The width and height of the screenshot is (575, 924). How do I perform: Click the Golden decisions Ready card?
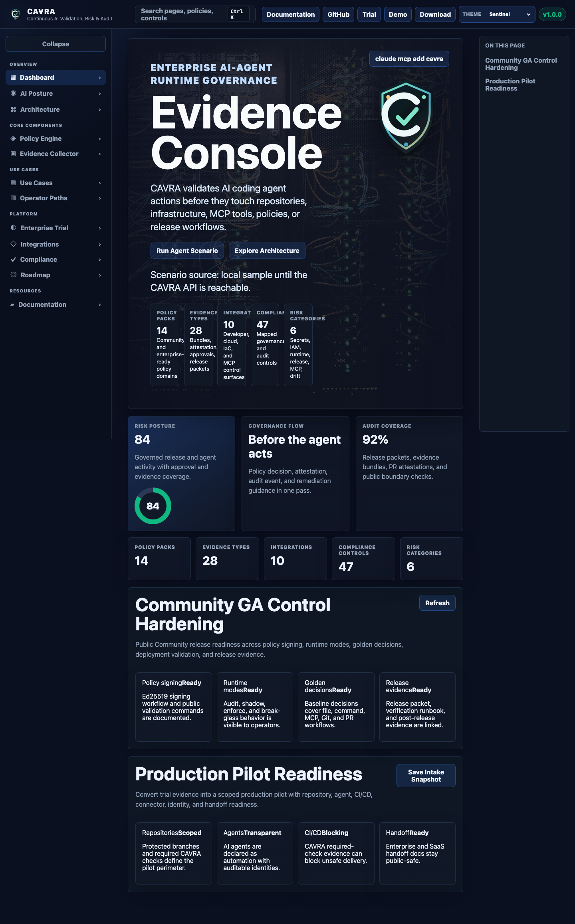click(336, 707)
